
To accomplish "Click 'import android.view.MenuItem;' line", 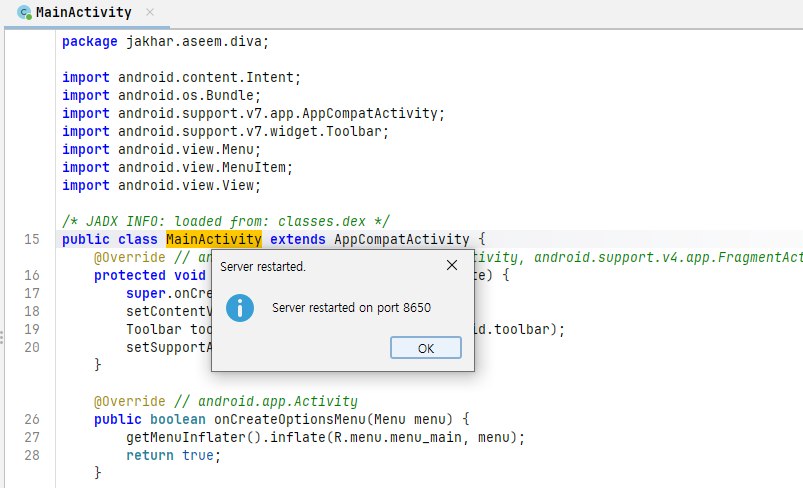I will pyautogui.click(x=177, y=167).
